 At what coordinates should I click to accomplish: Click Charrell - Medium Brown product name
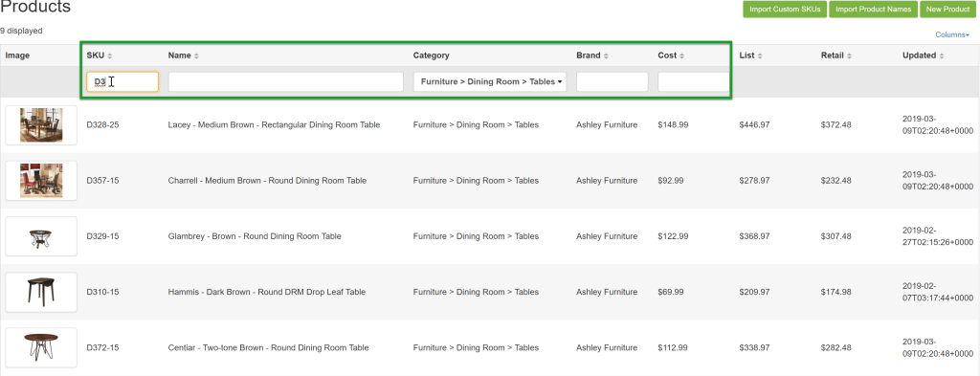[267, 181]
